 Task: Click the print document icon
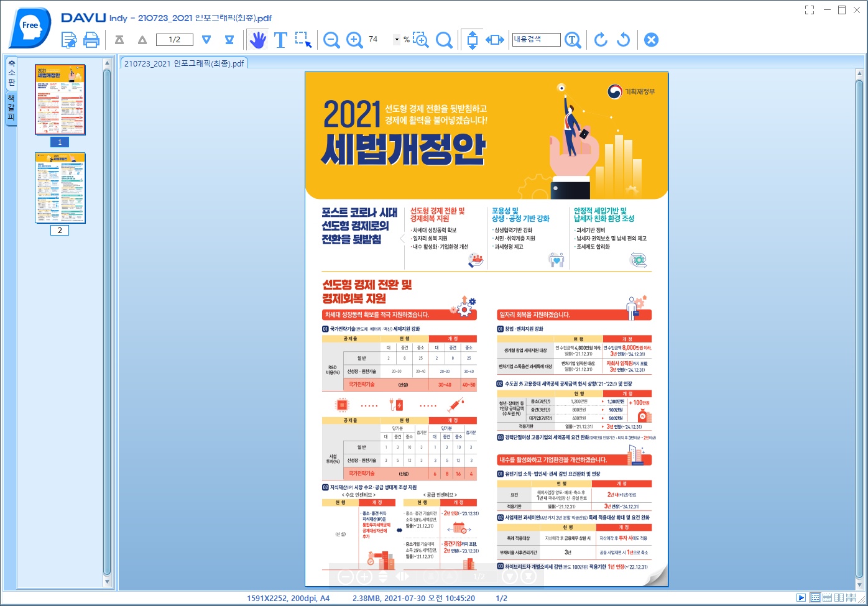point(91,40)
